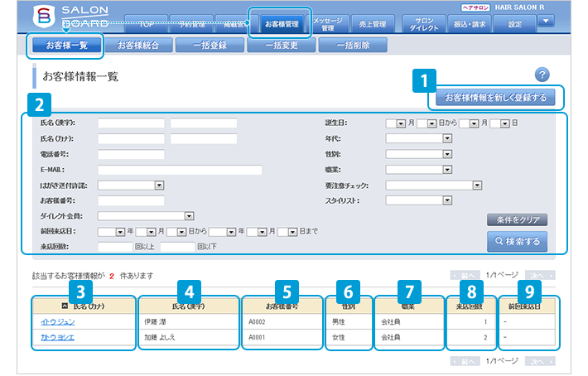Open the はがき送付許諾 dropdown

(131, 185)
